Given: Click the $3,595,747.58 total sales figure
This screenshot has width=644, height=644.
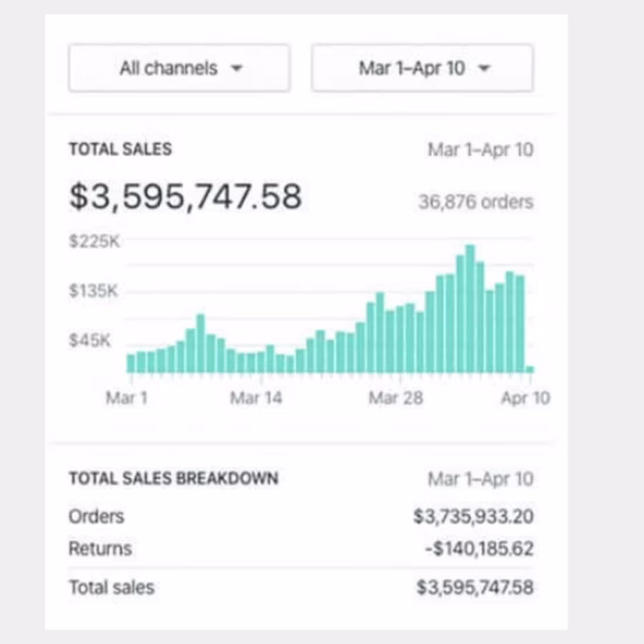Looking at the screenshot, I should 186,196.
